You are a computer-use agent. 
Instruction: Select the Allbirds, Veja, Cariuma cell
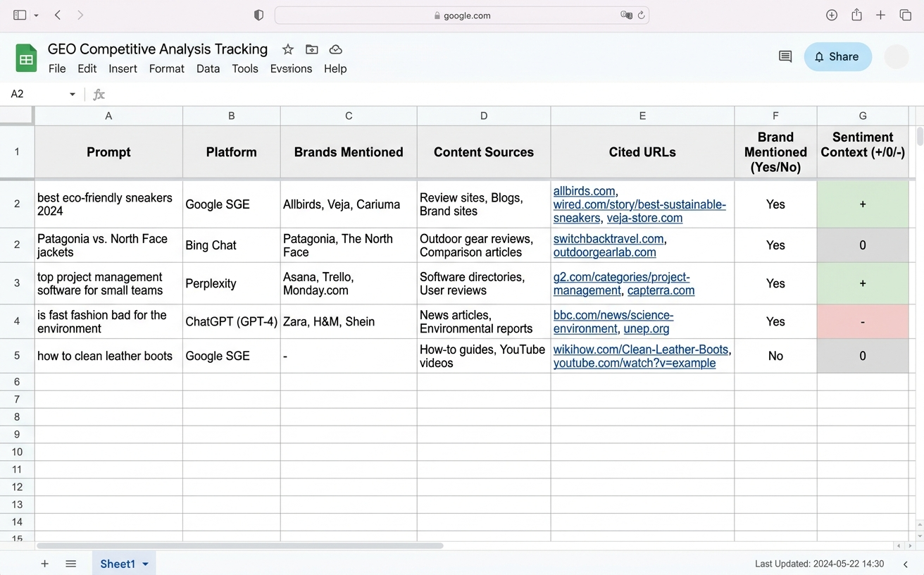click(x=349, y=204)
